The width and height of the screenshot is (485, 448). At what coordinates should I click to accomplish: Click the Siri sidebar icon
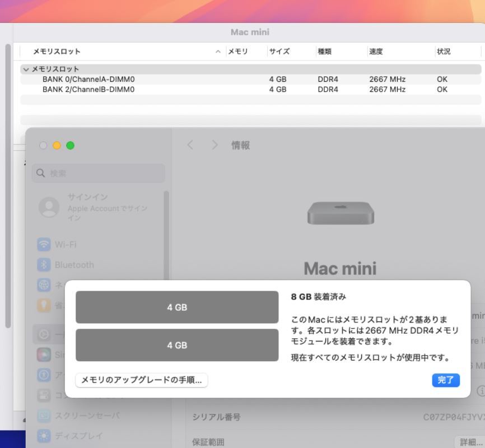(x=44, y=354)
